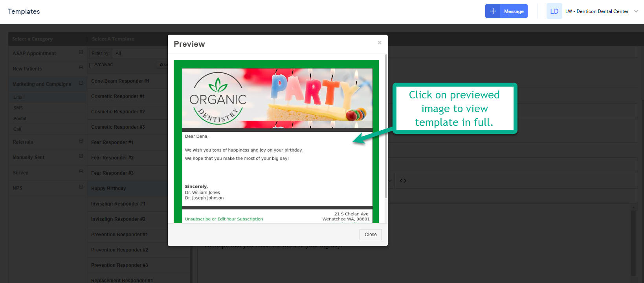Click the NPS category label
Screen dimensions: 644x283
[17, 188]
